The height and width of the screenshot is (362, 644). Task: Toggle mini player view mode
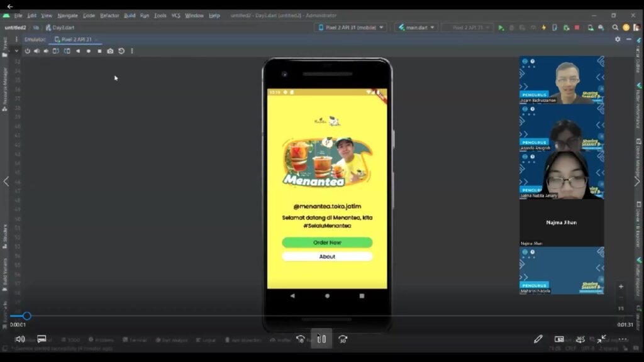559,339
